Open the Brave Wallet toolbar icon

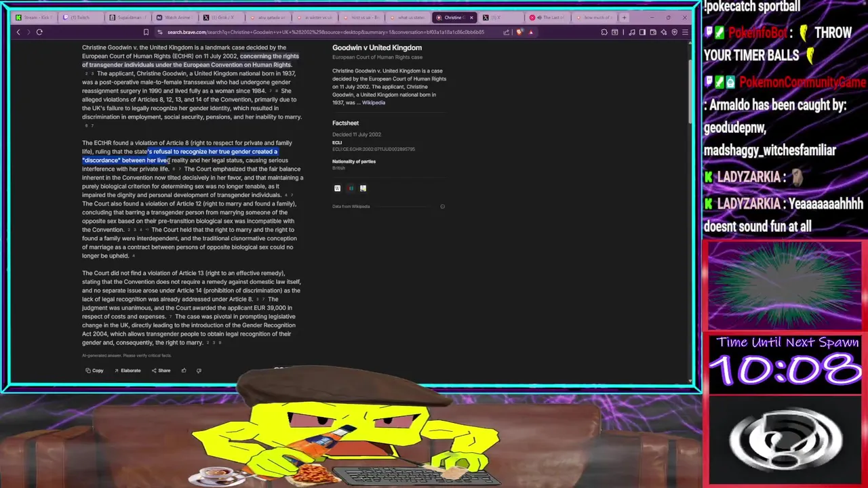pos(653,32)
